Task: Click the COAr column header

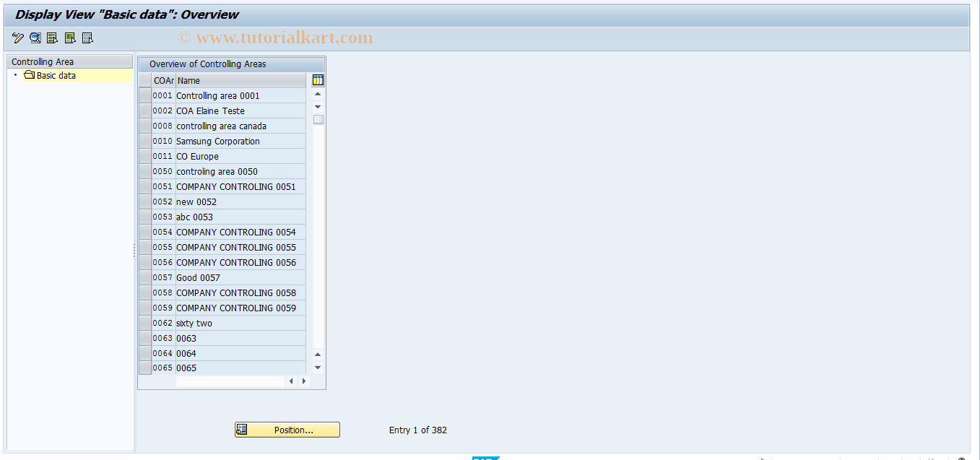Action: pos(163,80)
